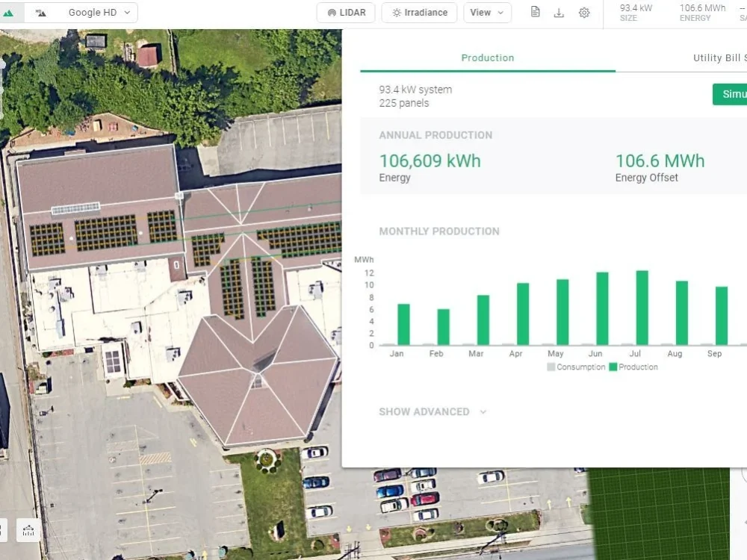Click the January production bar
This screenshot has width=747, height=560.
(403, 324)
